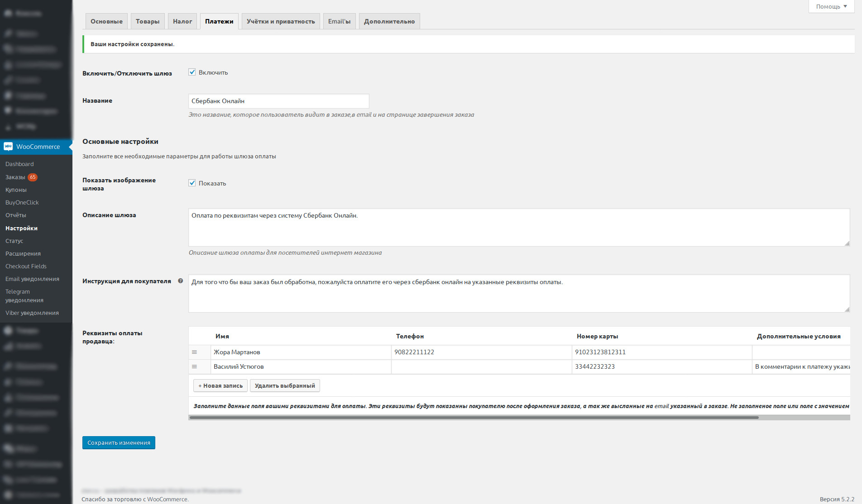Switch to the Налог tab
Image resolution: width=862 pixels, height=504 pixels.
click(182, 21)
